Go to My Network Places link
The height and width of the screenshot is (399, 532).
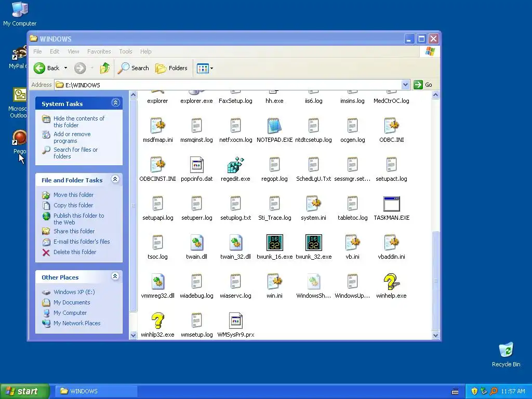tap(77, 323)
